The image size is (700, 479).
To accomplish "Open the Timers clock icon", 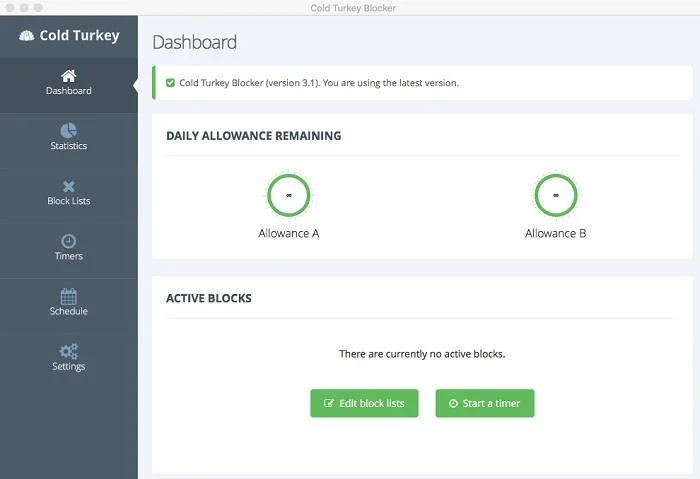I will 68,241.
